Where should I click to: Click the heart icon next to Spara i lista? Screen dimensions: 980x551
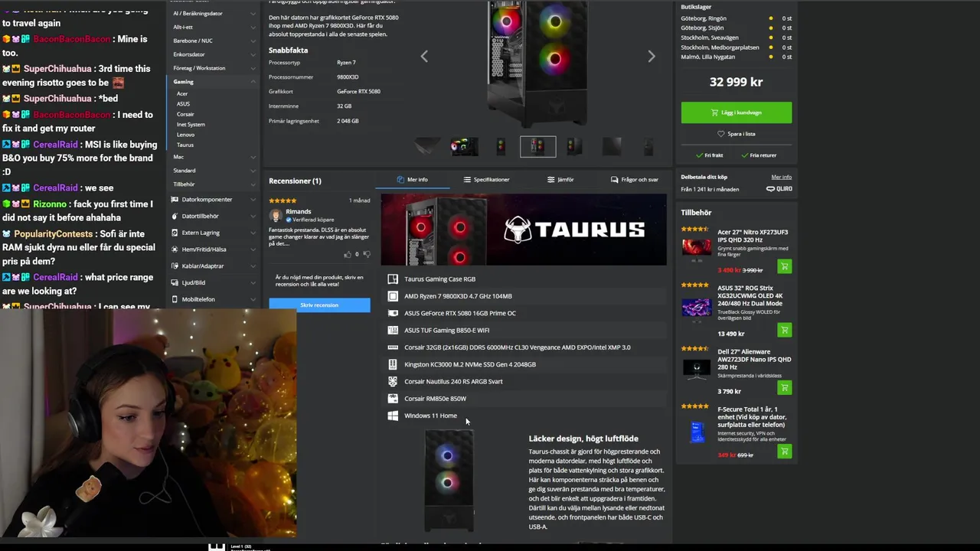tap(721, 134)
